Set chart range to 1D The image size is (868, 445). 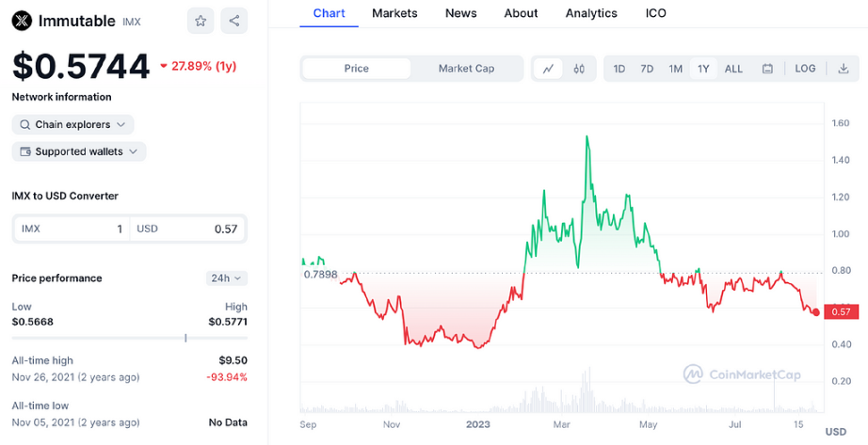click(x=619, y=69)
